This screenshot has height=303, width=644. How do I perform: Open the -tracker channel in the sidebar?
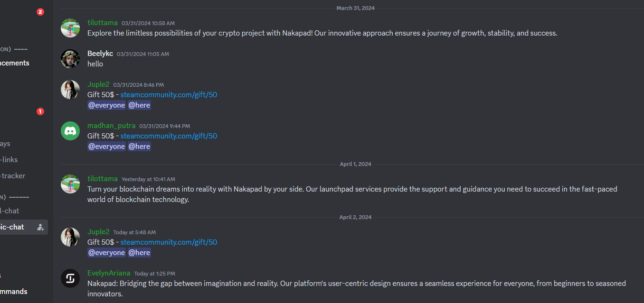point(13,176)
